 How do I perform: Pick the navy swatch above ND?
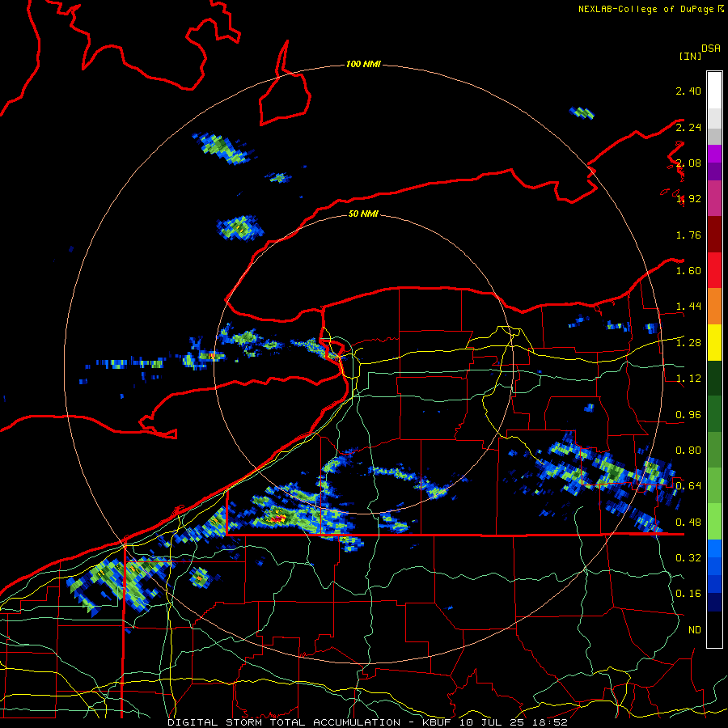pyautogui.click(x=714, y=603)
